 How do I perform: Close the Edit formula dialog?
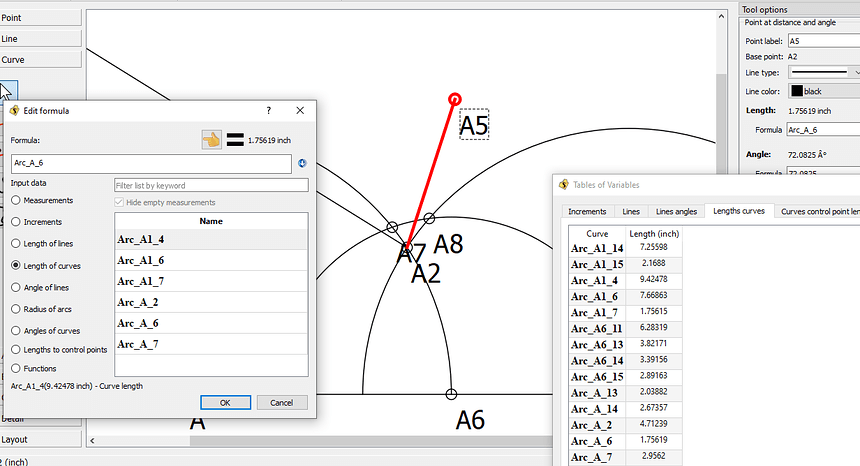click(x=300, y=110)
